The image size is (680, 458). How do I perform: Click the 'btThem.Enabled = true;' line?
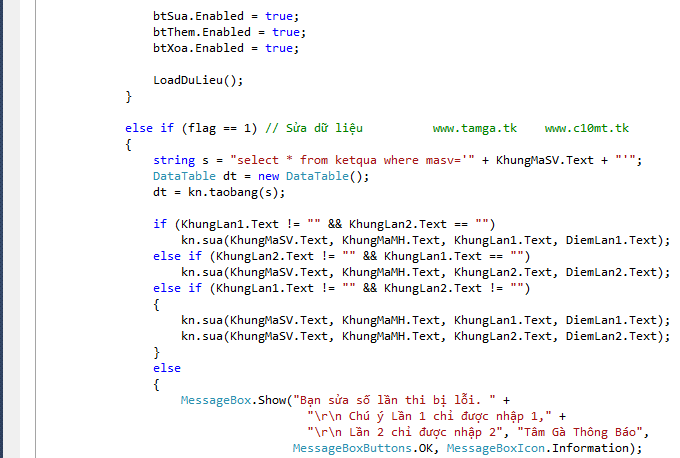tap(229, 32)
